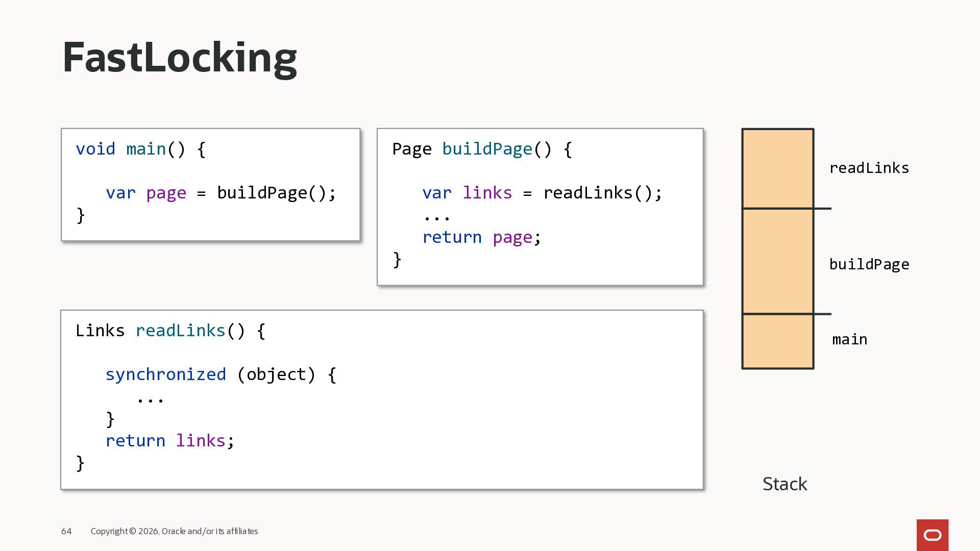The width and height of the screenshot is (980, 551).
Task: Click the red Oracle logo icon
Action: [x=932, y=535]
